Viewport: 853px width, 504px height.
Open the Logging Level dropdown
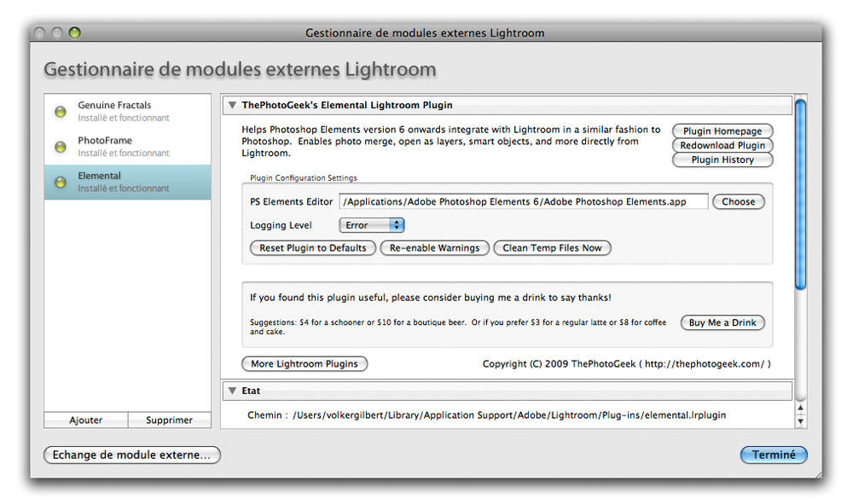click(372, 225)
